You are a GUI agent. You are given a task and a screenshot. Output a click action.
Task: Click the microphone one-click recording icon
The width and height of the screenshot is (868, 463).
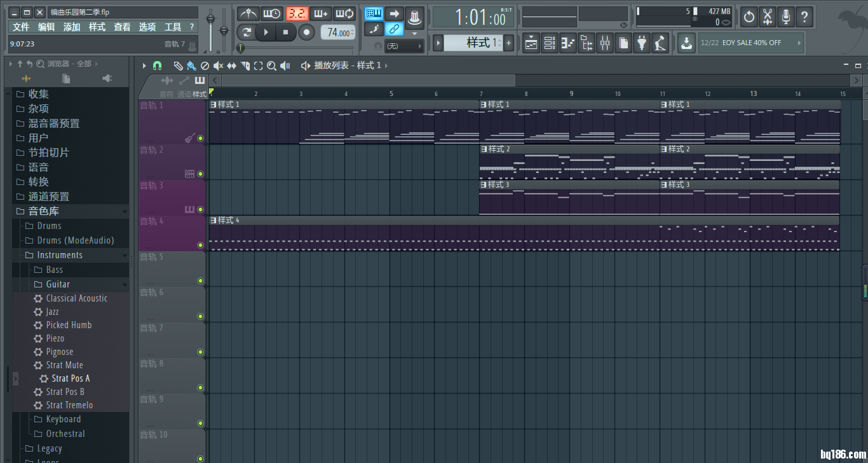[786, 17]
